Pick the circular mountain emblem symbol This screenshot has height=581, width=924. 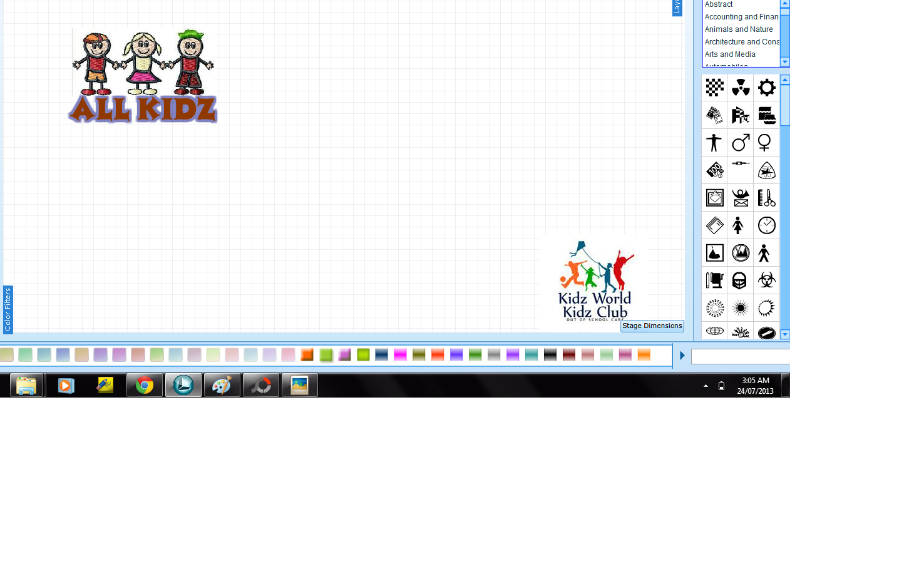click(741, 253)
